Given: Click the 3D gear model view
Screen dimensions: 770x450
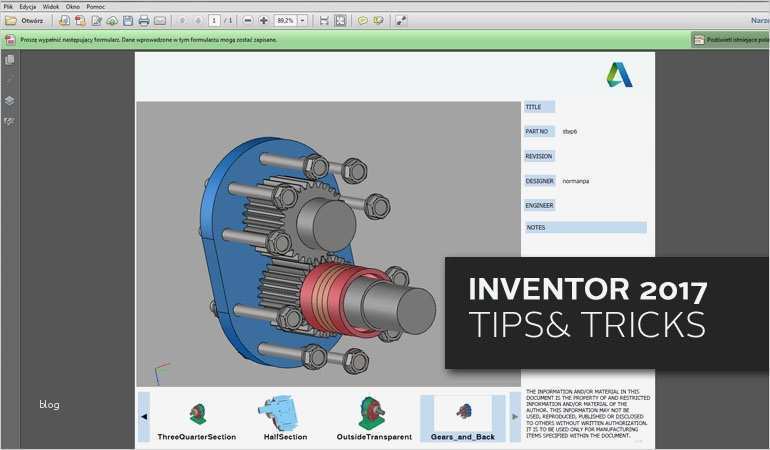Looking at the screenshot, I should [x=328, y=244].
